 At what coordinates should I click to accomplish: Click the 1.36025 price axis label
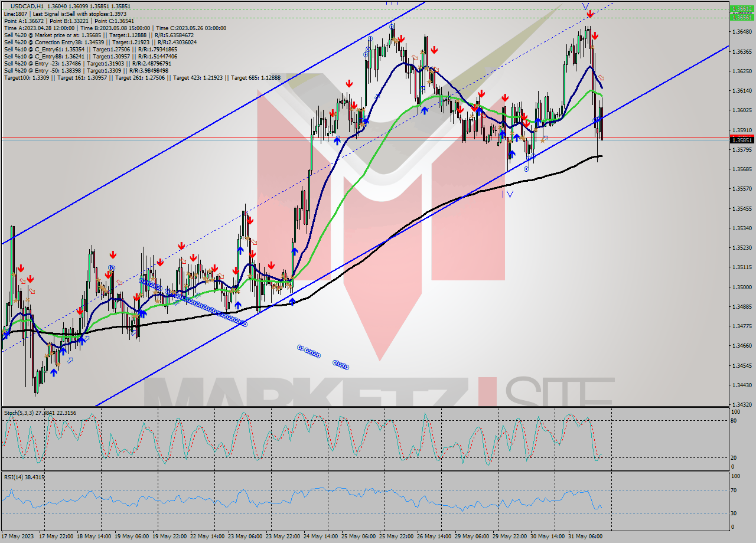(x=742, y=110)
